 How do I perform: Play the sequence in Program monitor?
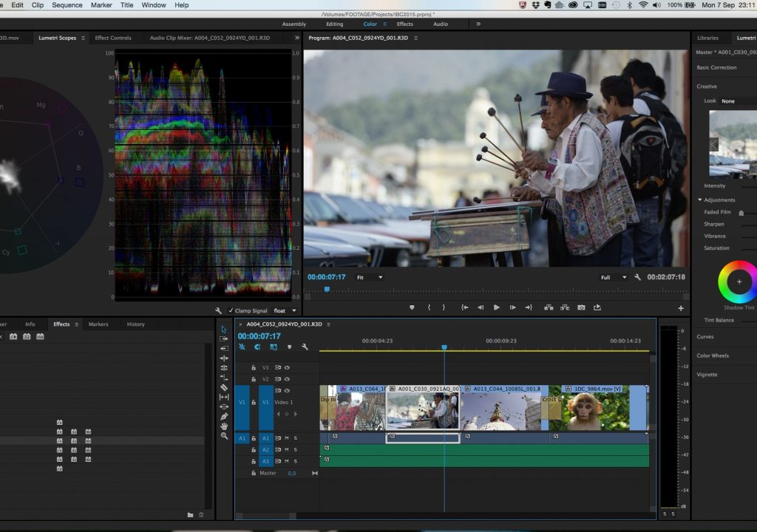(496, 307)
